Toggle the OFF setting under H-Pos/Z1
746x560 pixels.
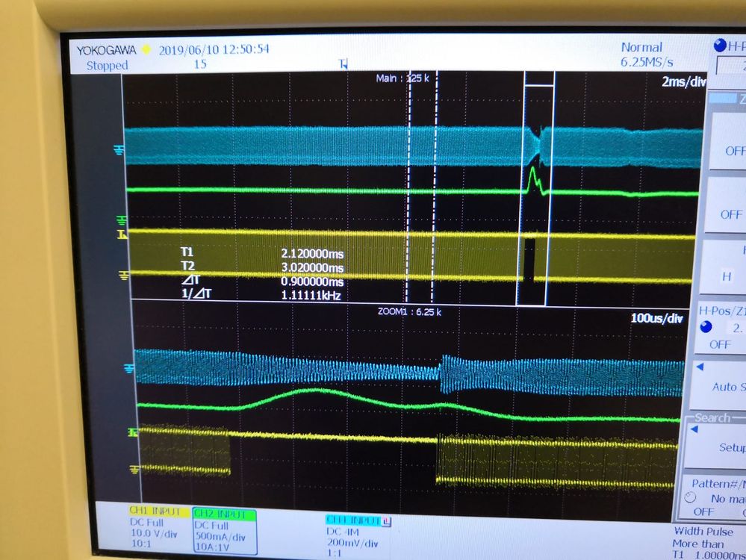(719, 344)
